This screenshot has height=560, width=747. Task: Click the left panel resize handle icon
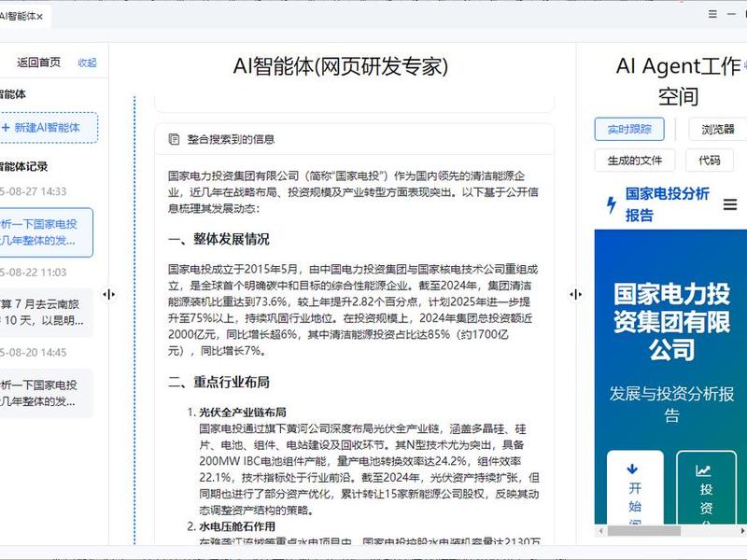[x=108, y=294]
